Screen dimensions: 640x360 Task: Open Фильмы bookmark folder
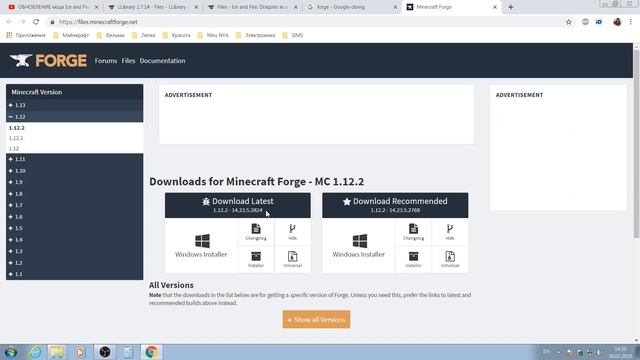pyautogui.click(x=111, y=36)
